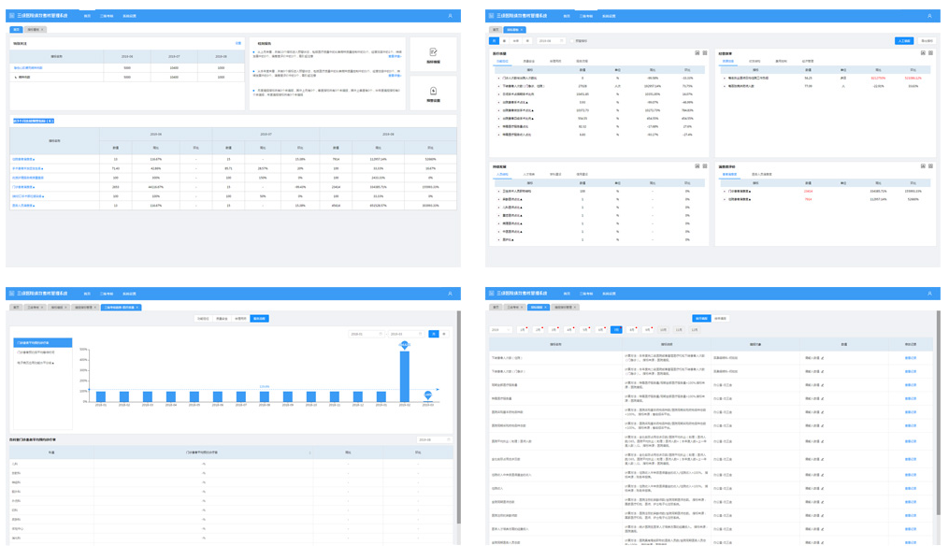Select the 12月 month button
Screen dimensions: 949x560
pos(695,330)
